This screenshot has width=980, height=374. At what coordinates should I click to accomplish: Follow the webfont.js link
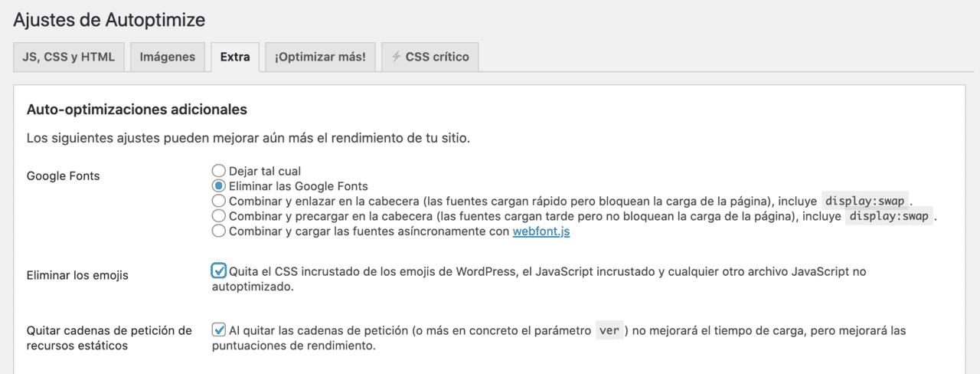tap(541, 231)
